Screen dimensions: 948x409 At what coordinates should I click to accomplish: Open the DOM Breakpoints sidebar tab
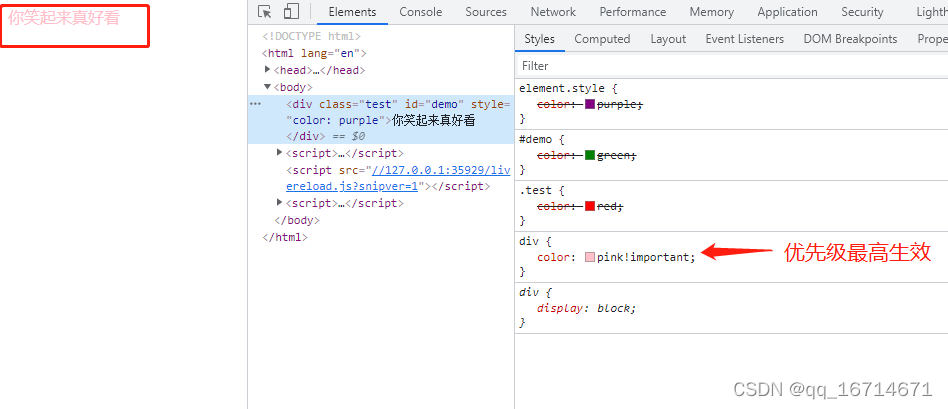[x=850, y=39]
